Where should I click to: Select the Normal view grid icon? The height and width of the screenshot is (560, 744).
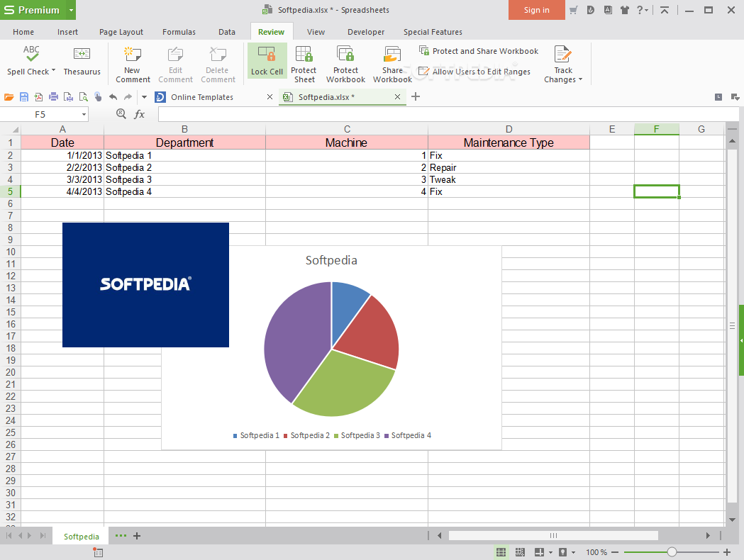tap(501, 552)
